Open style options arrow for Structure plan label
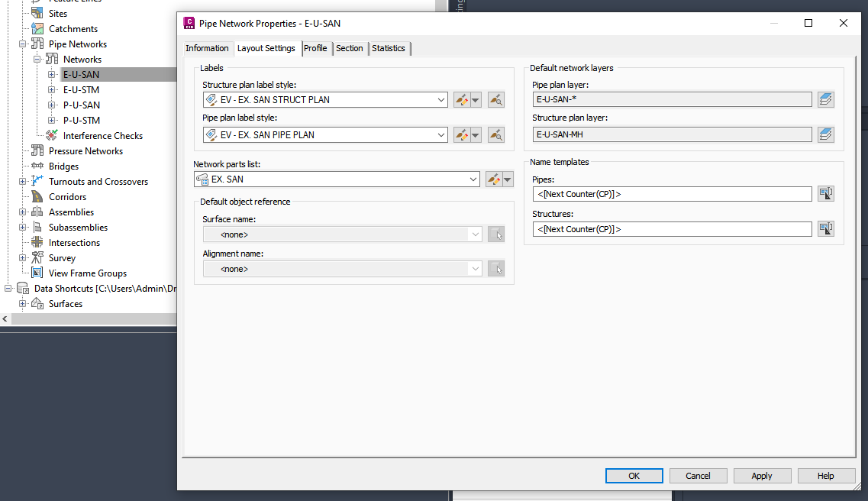Image resolution: width=868 pixels, height=501 pixels. (x=476, y=100)
